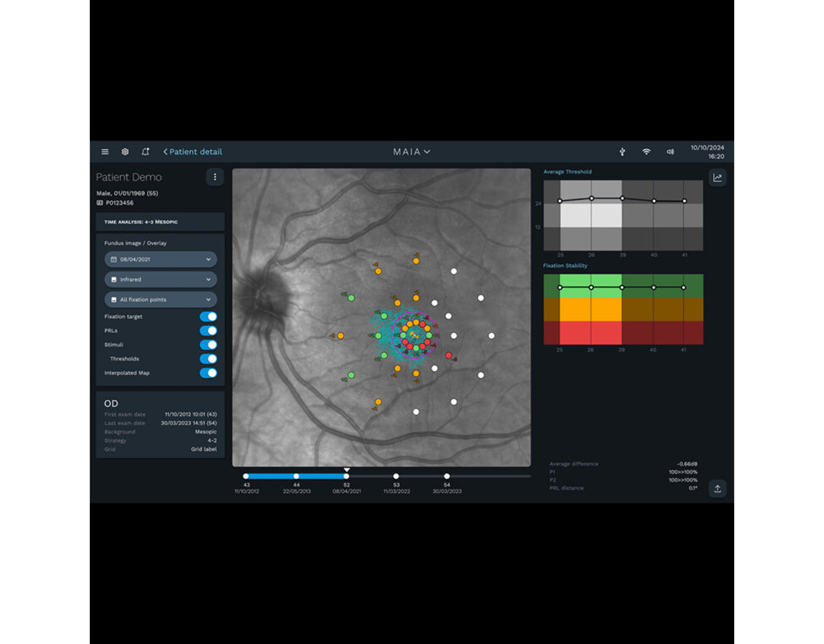This screenshot has width=824, height=644.
Task: Click the calendar icon in date dropdown
Action: coord(114,259)
